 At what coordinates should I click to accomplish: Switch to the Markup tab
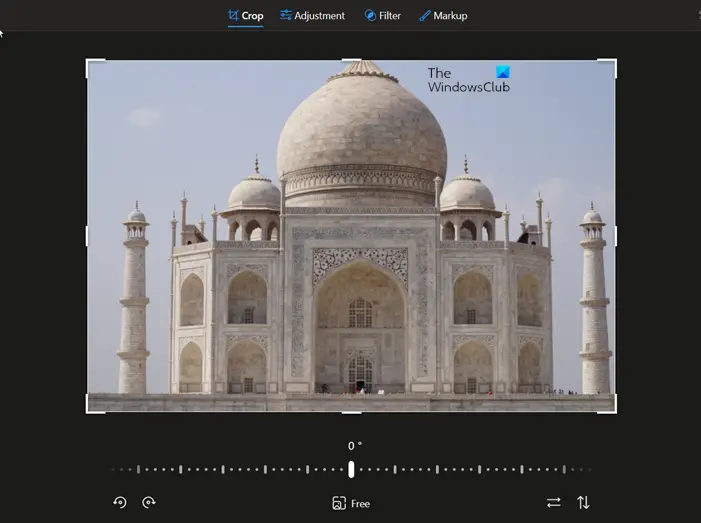coord(443,16)
